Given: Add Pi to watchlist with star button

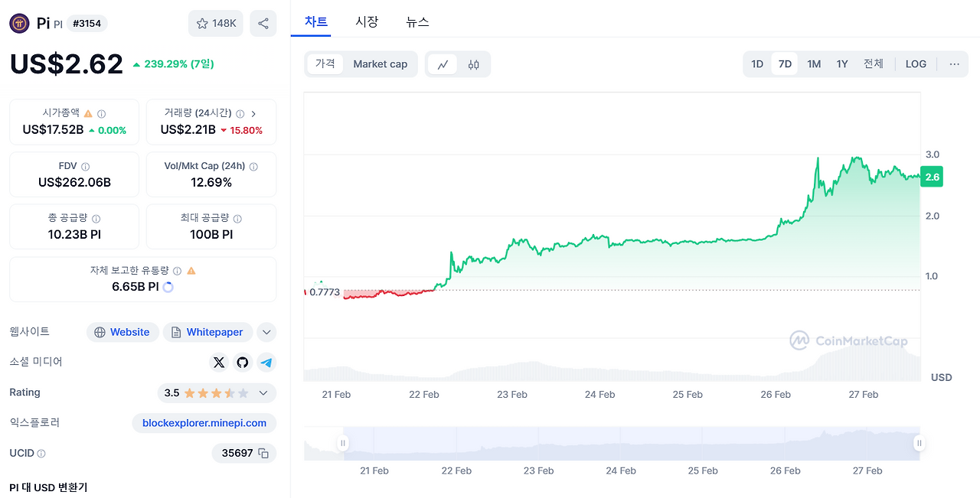Looking at the screenshot, I should point(216,24).
